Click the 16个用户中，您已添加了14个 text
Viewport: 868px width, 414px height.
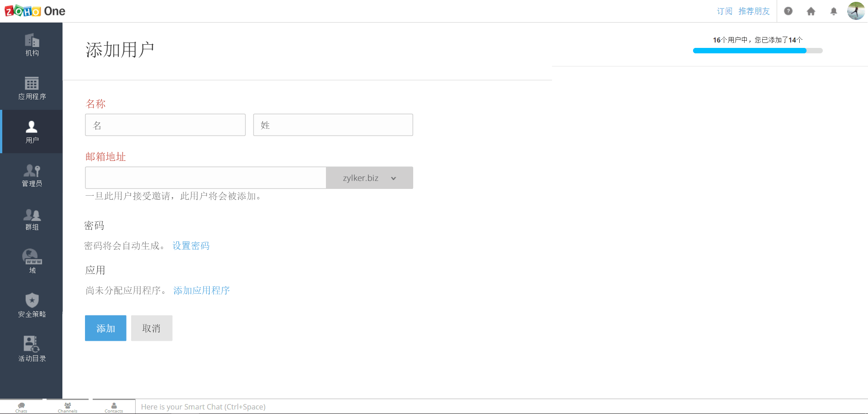[x=758, y=40]
